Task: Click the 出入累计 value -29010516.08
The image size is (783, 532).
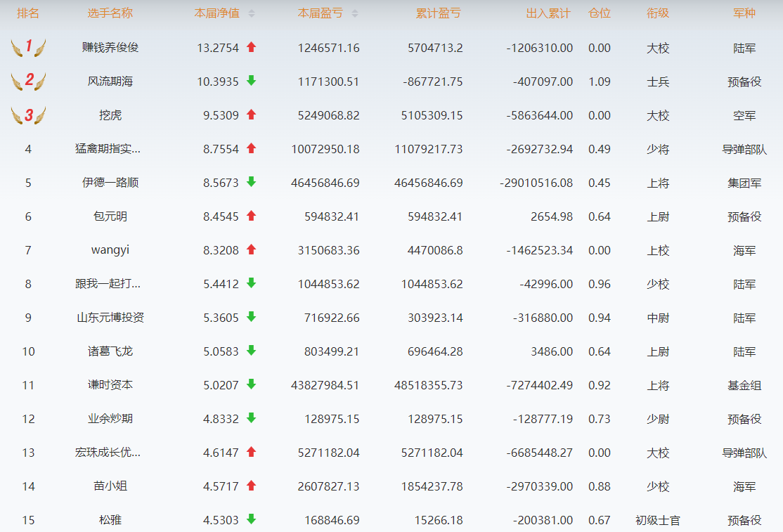Action: (x=536, y=183)
